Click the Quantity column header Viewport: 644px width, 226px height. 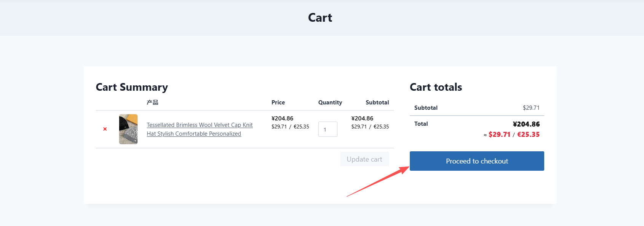(330, 103)
